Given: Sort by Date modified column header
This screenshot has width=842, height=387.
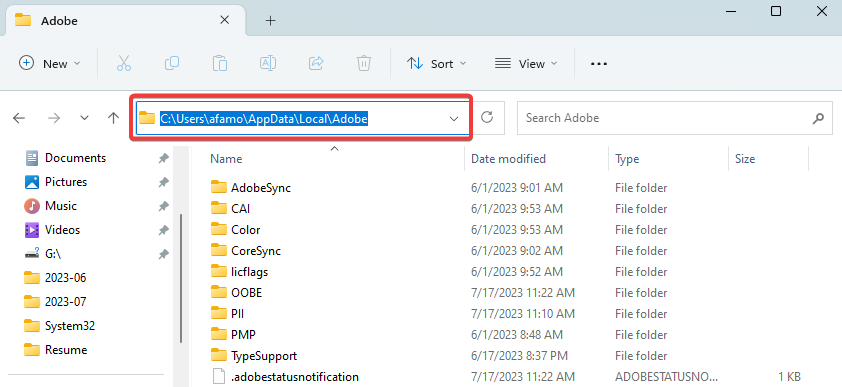Looking at the screenshot, I should click(508, 159).
